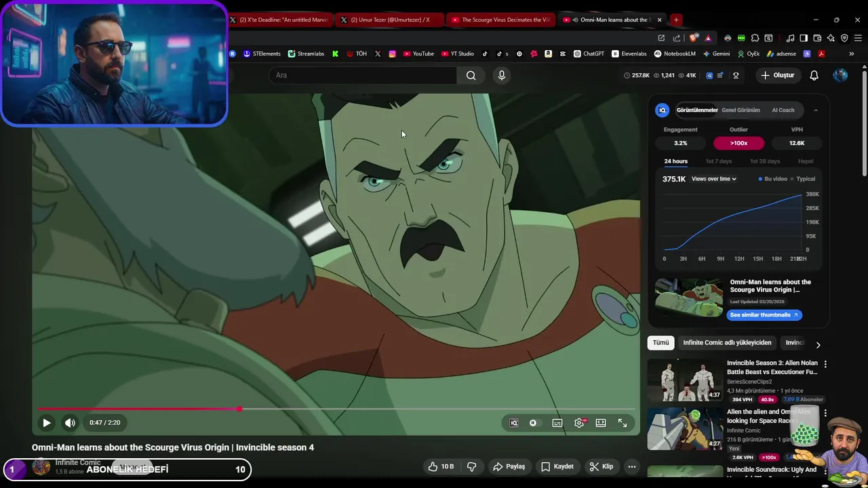Open the Streamlabs bookmark
Screen dimensions: 868x488
306,54
